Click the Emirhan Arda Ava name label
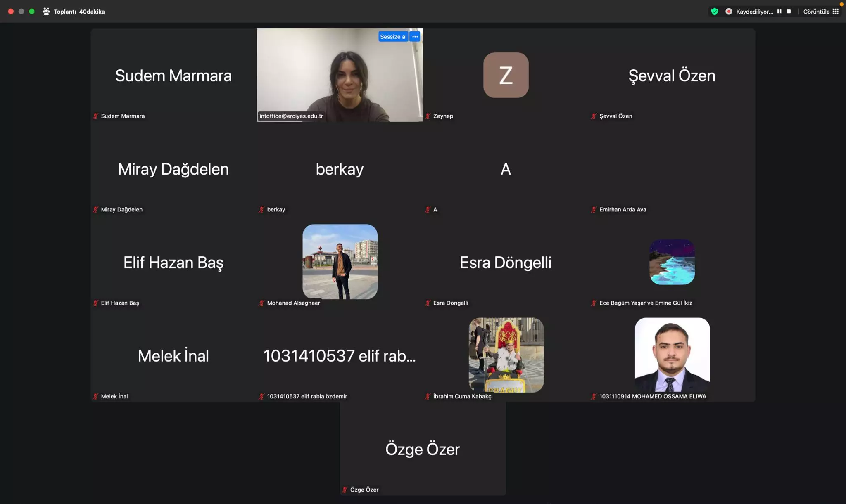The image size is (846, 504). tap(623, 209)
